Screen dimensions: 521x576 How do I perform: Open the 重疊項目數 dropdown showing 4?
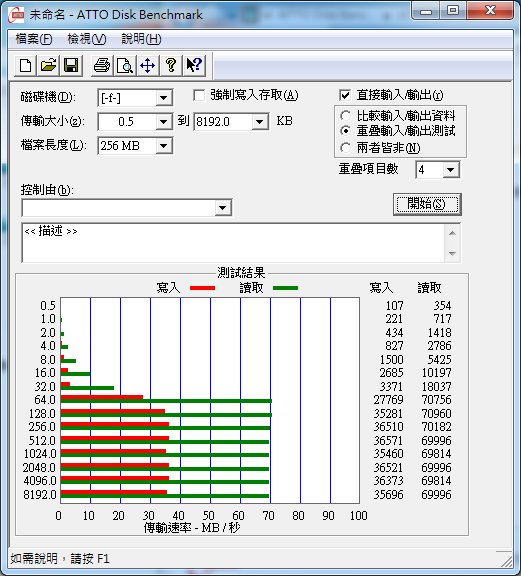pyautogui.click(x=451, y=170)
